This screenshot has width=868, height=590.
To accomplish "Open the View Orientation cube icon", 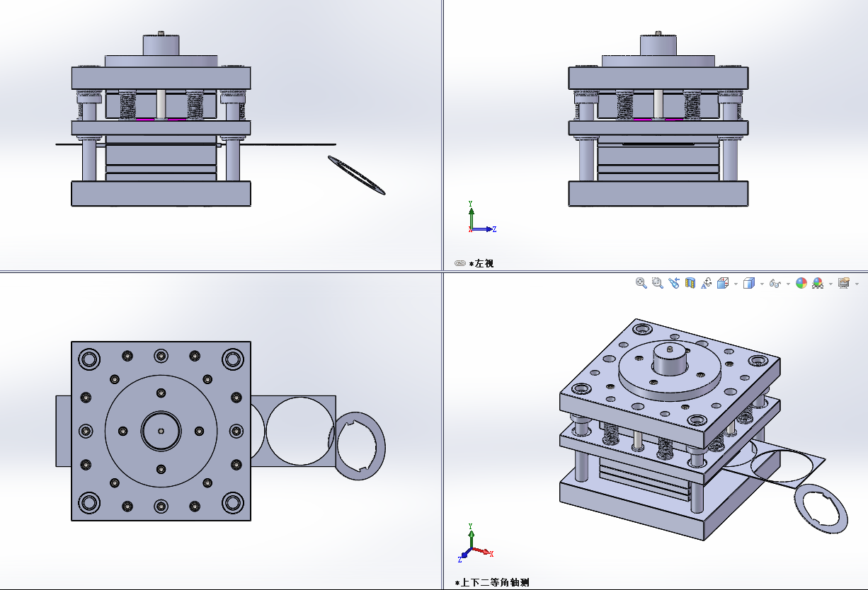I will (x=723, y=283).
